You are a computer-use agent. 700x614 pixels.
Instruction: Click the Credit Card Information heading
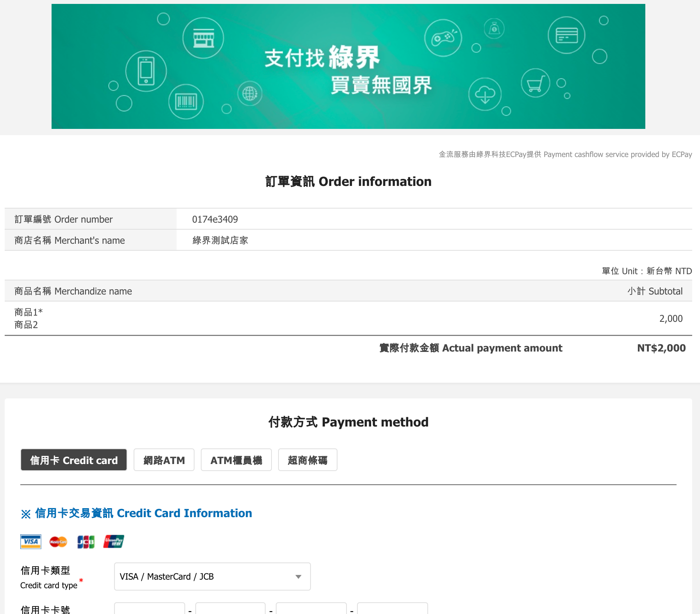136,513
